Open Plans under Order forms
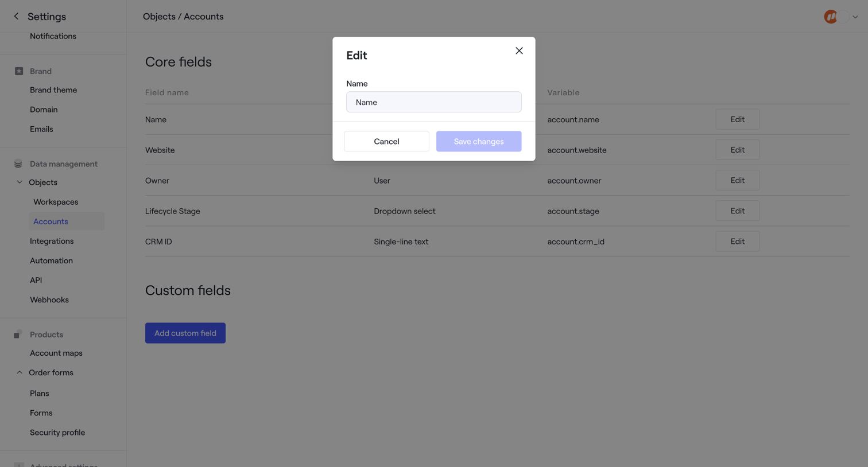This screenshot has width=868, height=467. pyautogui.click(x=39, y=393)
